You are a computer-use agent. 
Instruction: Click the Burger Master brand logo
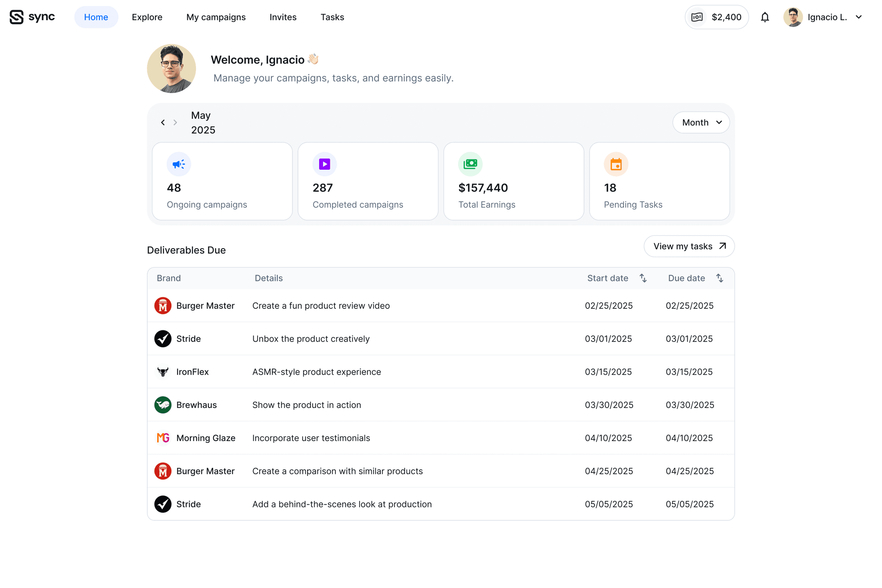click(162, 305)
